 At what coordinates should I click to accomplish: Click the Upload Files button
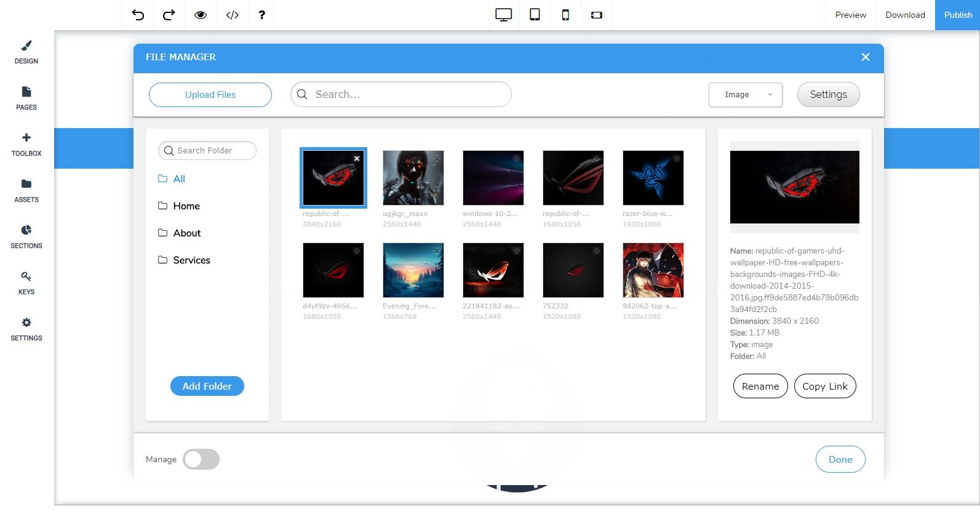(x=210, y=95)
